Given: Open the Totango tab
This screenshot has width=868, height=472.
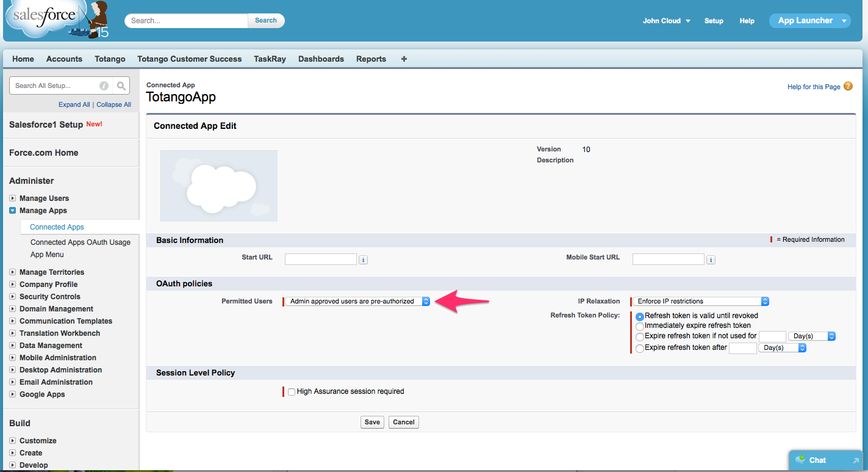Looking at the screenshot, I should coord(110,59).
